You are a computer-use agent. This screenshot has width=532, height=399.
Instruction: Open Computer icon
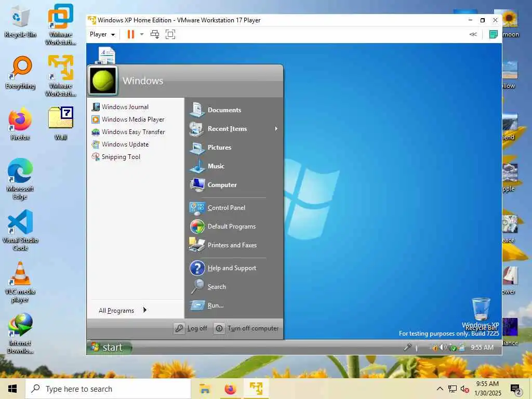tap(197, 185)
